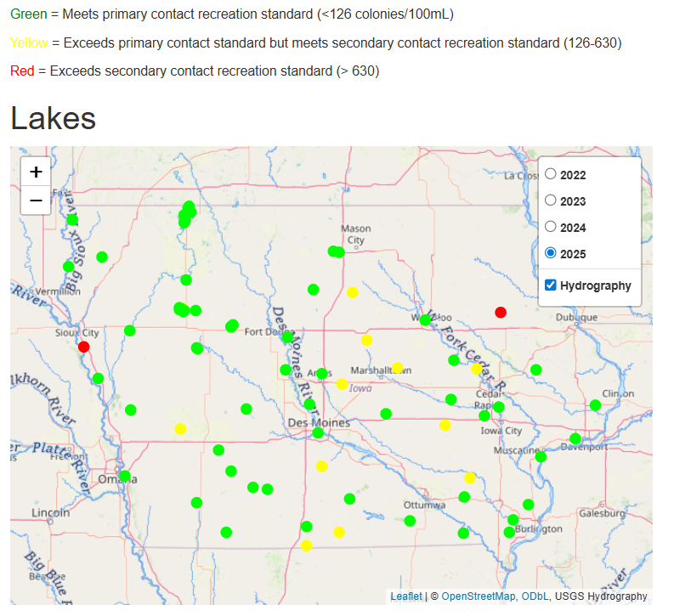Toggle the Hydrography overlay checkbox
Image resolution: width=674 pixels, height=616 pixels.
[551, 285]
